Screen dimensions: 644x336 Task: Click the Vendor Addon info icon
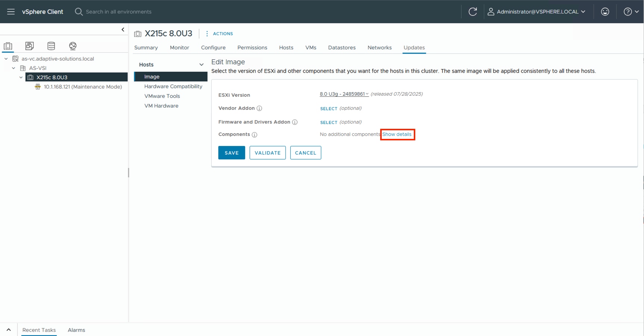pyautogui.click(x=259, y=108)
